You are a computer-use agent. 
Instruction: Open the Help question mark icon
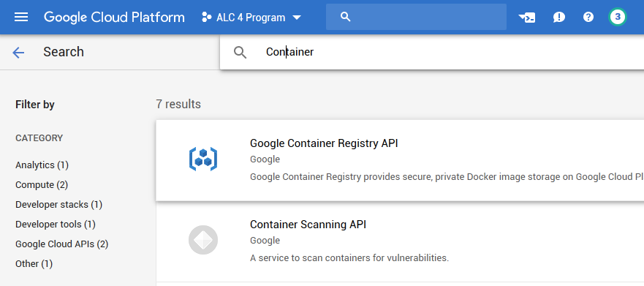[x=588, y=17]
